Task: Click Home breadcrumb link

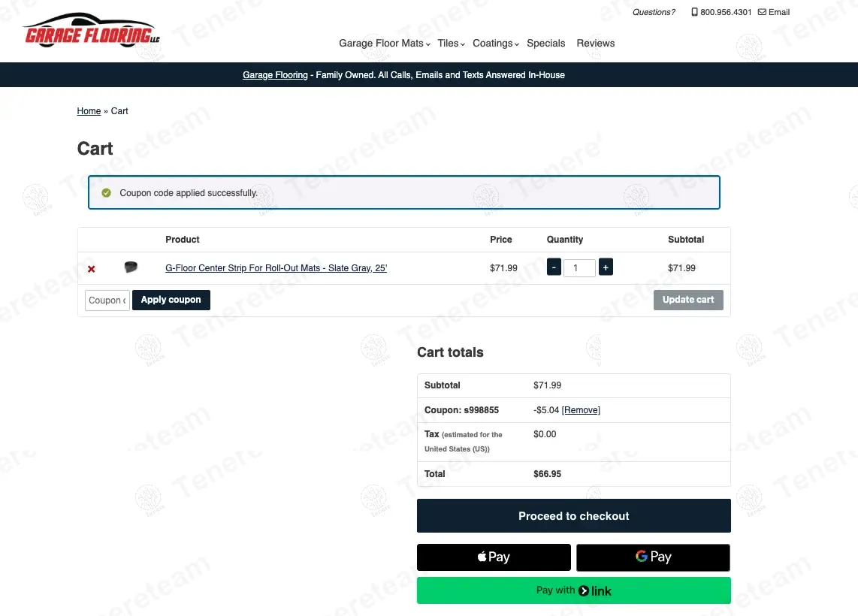Action: [89, 111]
